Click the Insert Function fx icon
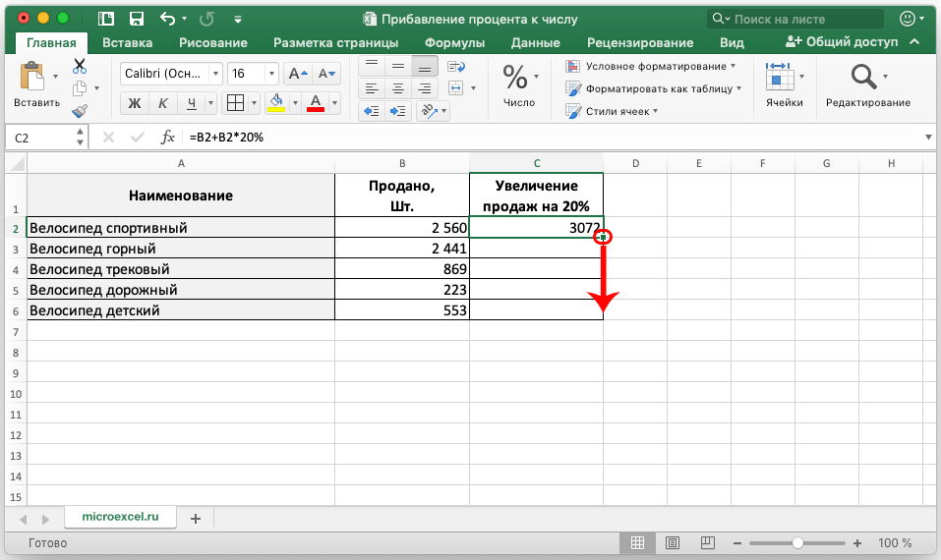 pos(168,138)
